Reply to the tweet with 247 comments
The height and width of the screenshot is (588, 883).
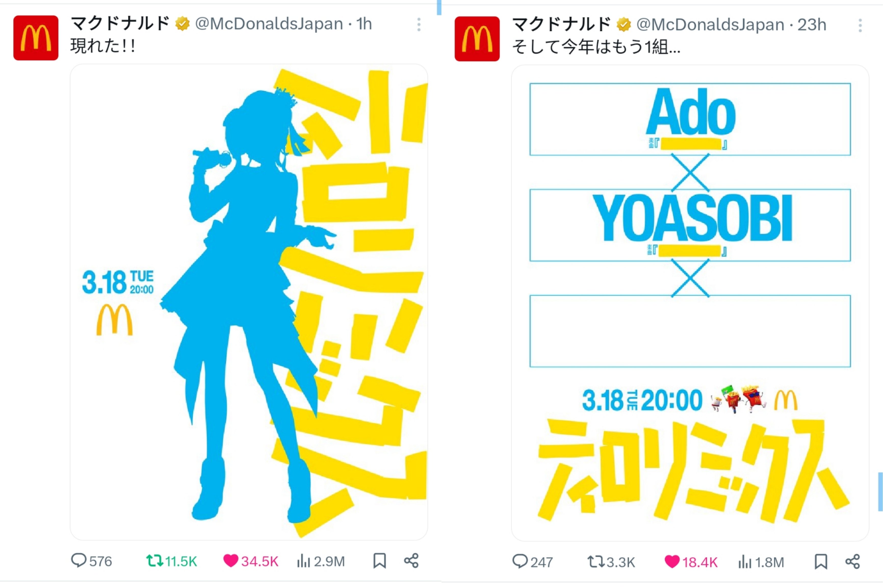click(532, 562)
